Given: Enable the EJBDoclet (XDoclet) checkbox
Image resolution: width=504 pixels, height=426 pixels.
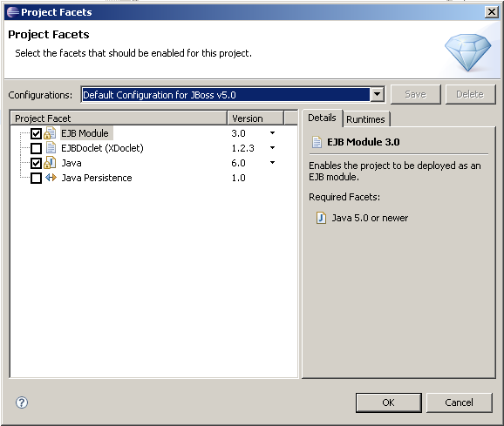Looking at the screenshot, I should [x=36, y=148].
